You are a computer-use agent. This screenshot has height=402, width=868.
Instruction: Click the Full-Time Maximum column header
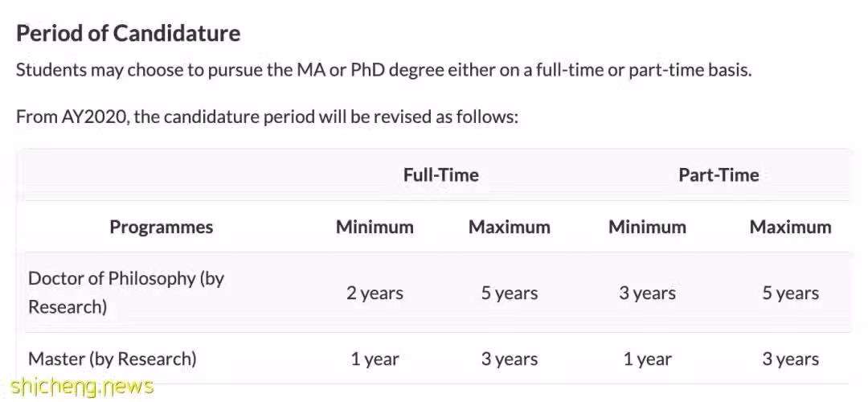pyautogui.click(x=510, y=227)
